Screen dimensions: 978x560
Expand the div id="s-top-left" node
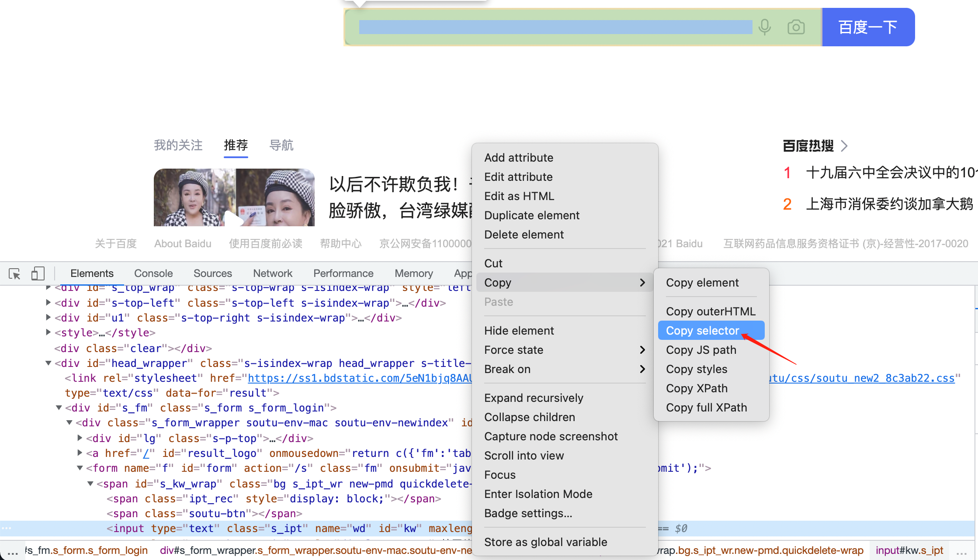[49, 302]
